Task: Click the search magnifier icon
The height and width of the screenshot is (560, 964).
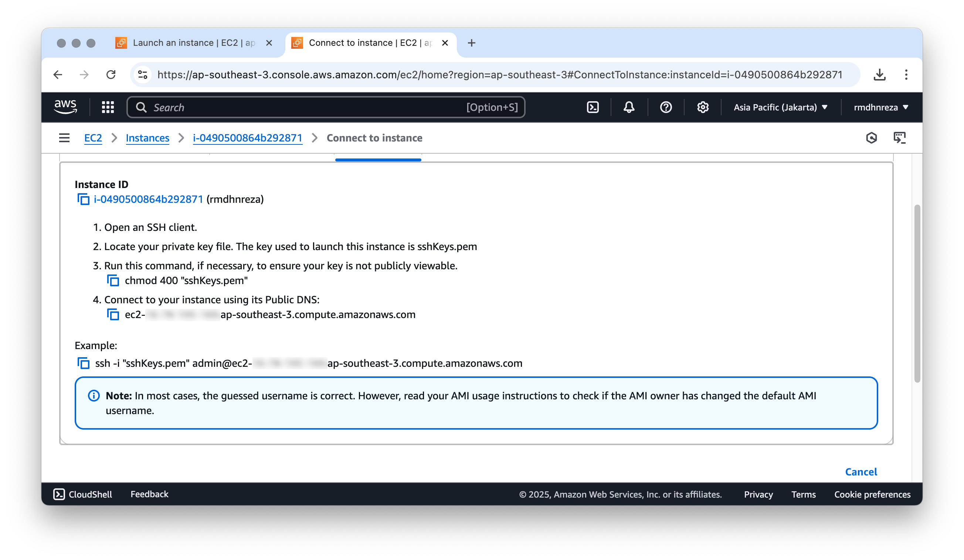Action: (141, 107)
